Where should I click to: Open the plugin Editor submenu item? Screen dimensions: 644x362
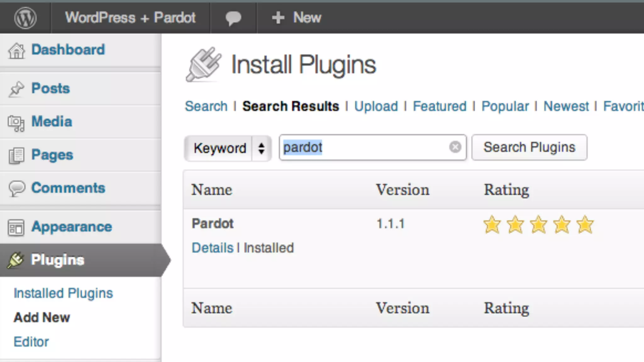(x=31, y=342)
